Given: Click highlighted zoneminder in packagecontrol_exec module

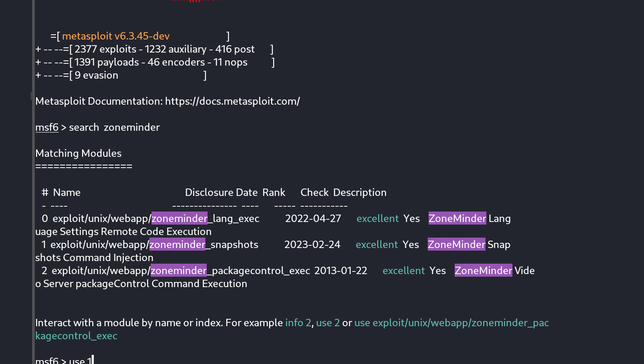Looking at the screenshot, I should [178, 271].
